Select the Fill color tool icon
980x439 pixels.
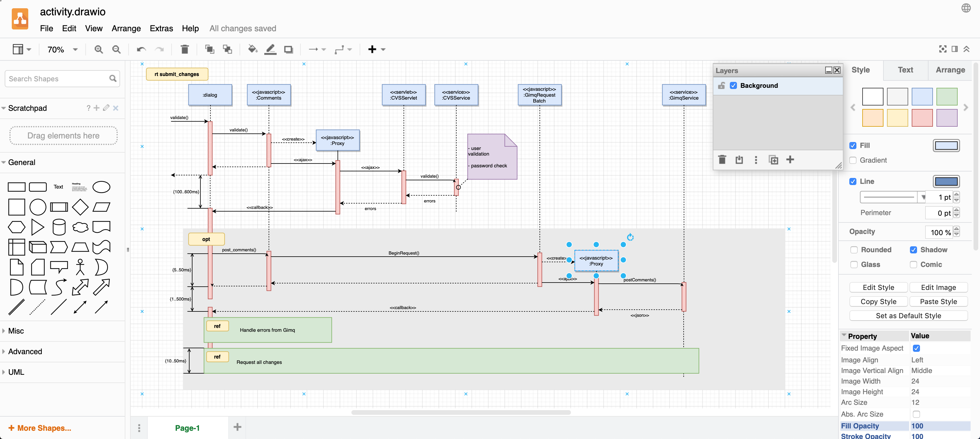point(253,49)
